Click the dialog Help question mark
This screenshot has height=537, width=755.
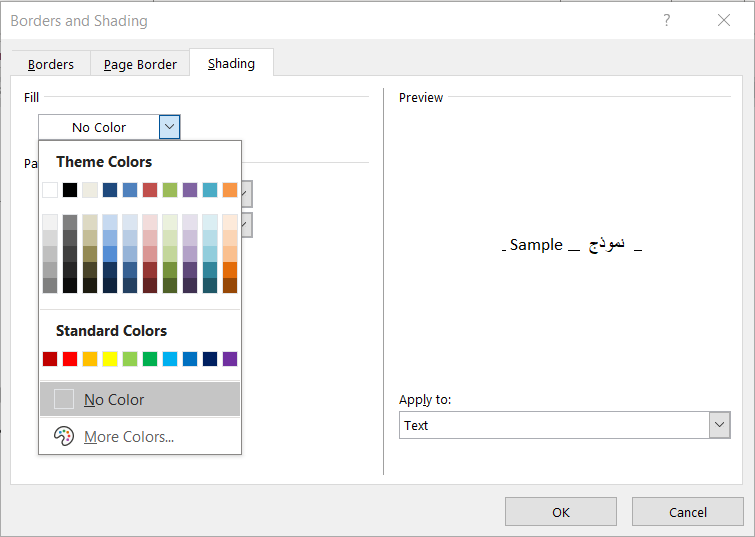[666, 20]
